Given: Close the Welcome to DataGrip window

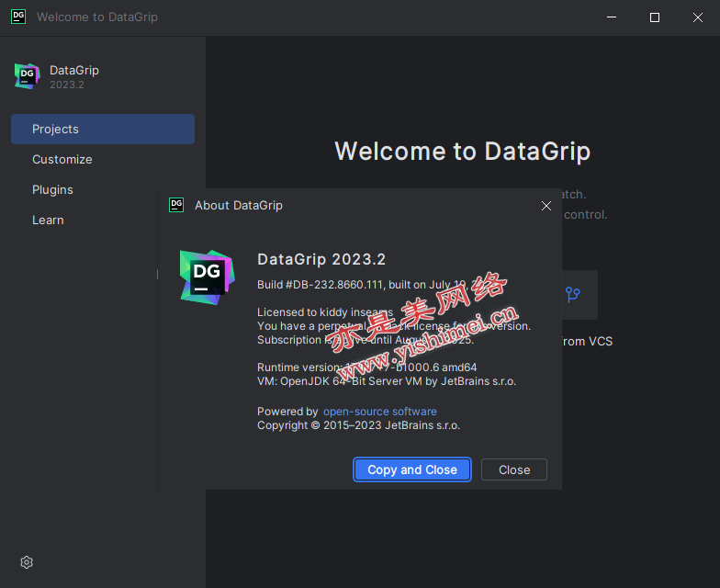Looking at the screenshot, I should (698, 17).
